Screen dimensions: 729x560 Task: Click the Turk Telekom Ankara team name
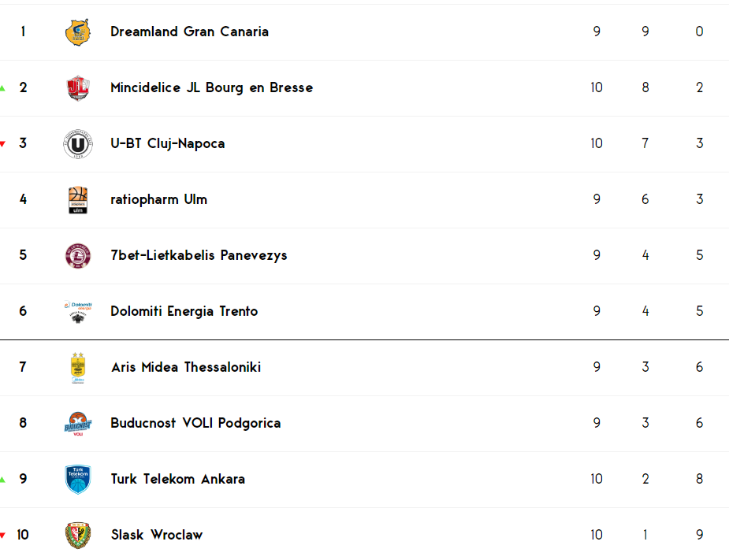pyautogui.click(x=177, y=479)
